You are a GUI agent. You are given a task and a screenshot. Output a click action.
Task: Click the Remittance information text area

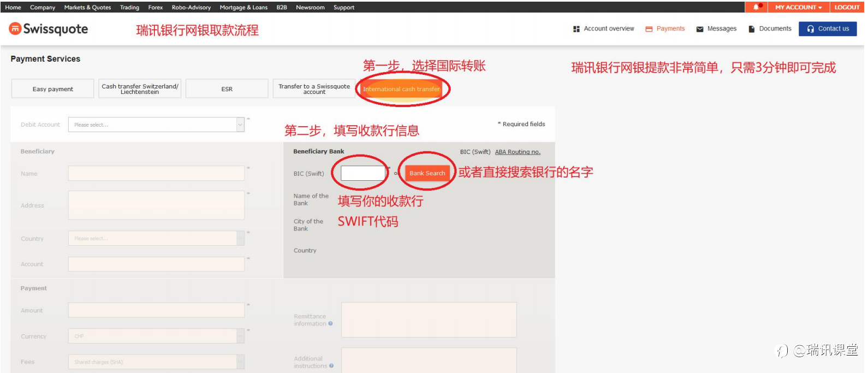pyautogui.click(x=429, y=319)
